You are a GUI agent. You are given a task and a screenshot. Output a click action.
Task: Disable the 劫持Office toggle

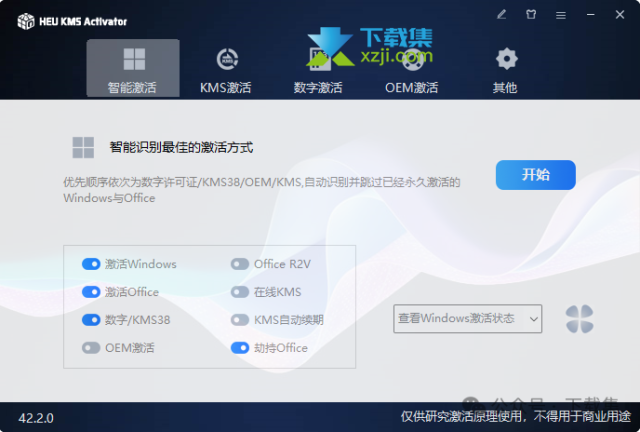tap(240, 348)
